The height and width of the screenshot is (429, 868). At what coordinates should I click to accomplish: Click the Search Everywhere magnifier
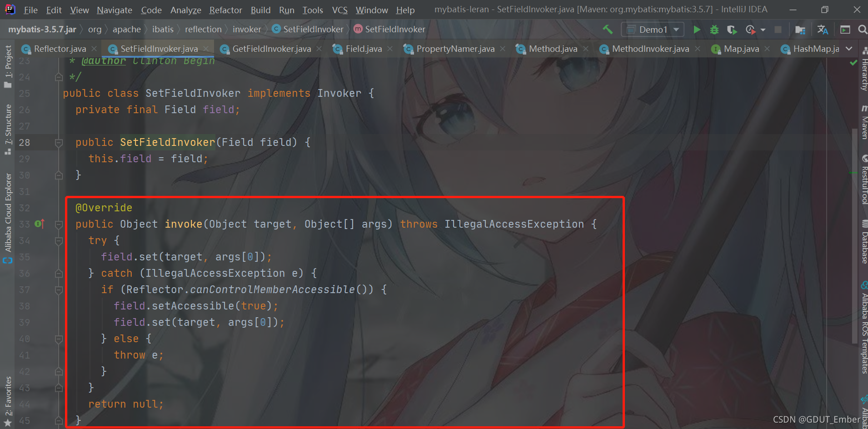click(863, 30)
